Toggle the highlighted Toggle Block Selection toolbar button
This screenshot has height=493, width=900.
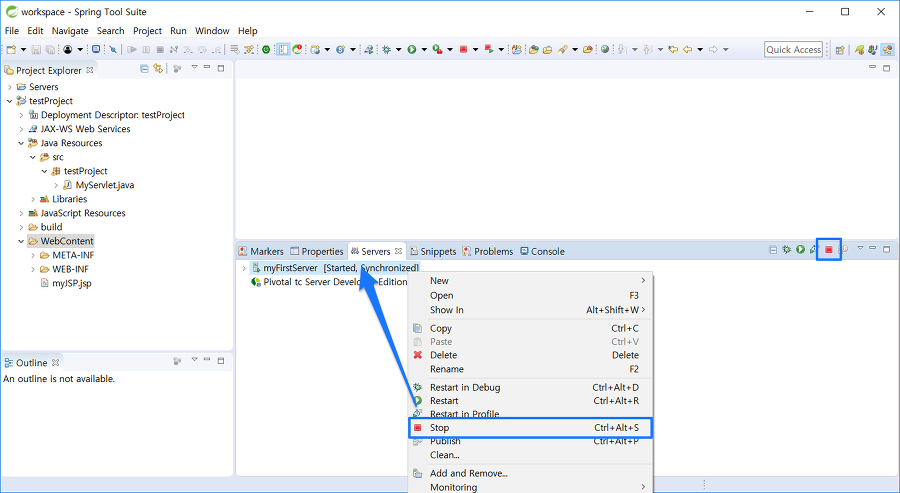(x=283, y=49)
